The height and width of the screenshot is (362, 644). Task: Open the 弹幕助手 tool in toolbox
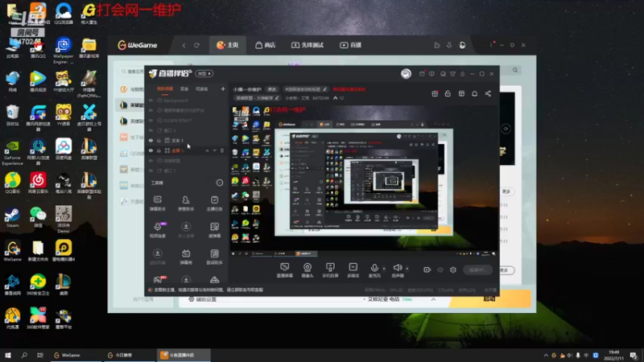click(157, 204)
